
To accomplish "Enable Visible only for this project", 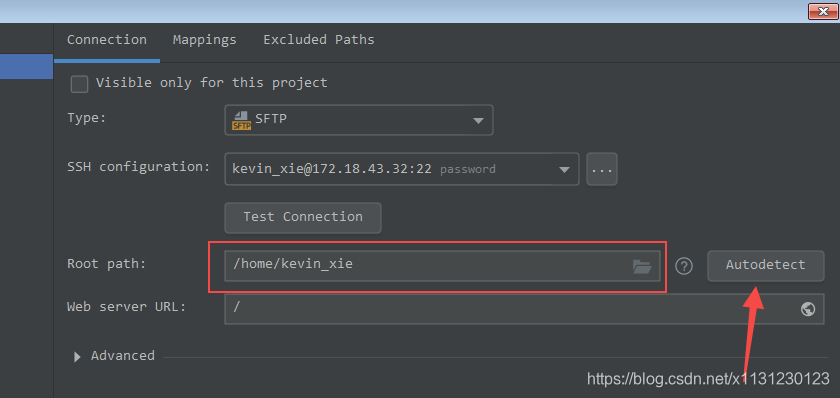I will tap(79, 84).
